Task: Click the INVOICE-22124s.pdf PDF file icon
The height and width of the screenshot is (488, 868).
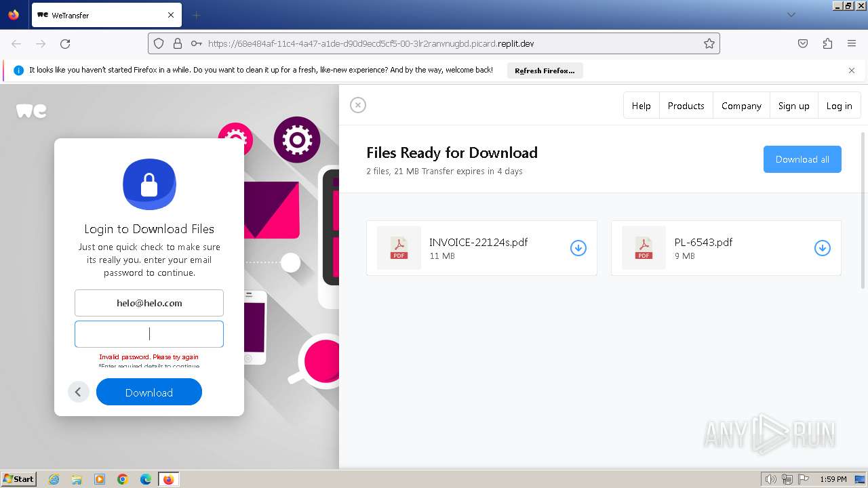Action: point(399,248)
